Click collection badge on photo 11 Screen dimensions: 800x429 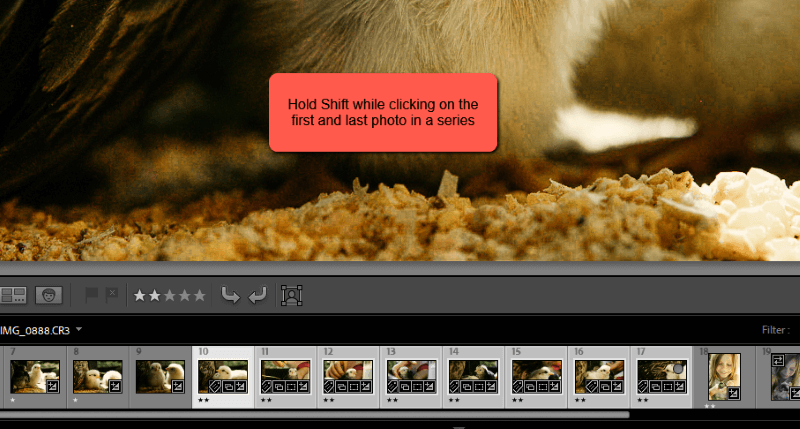(x=279, y=387)
